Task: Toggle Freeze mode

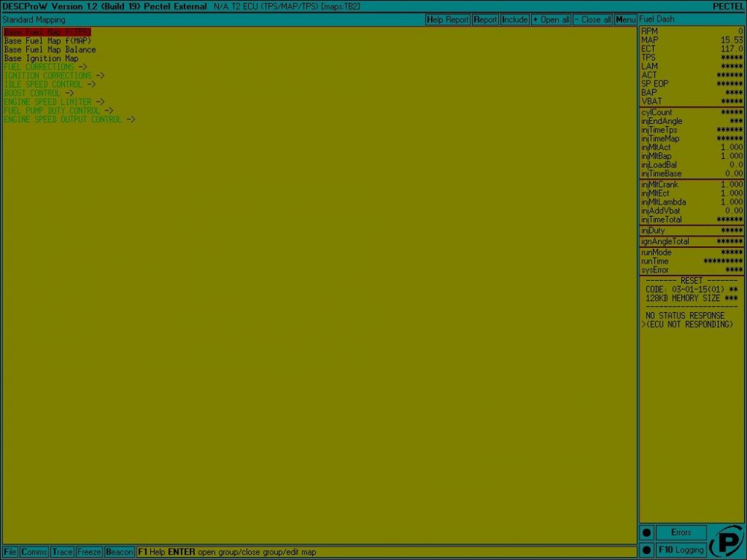Action: click(x=89, y=551)
